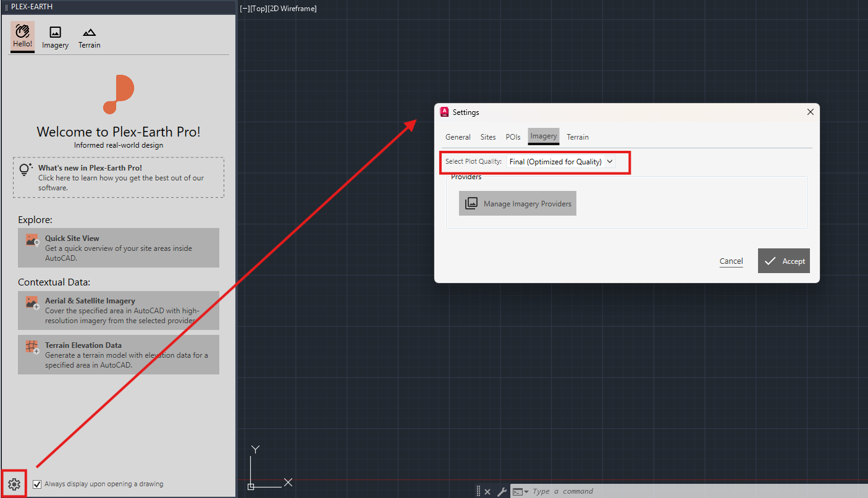Open the [−] viewport controls menu

(x=244, y=9)
